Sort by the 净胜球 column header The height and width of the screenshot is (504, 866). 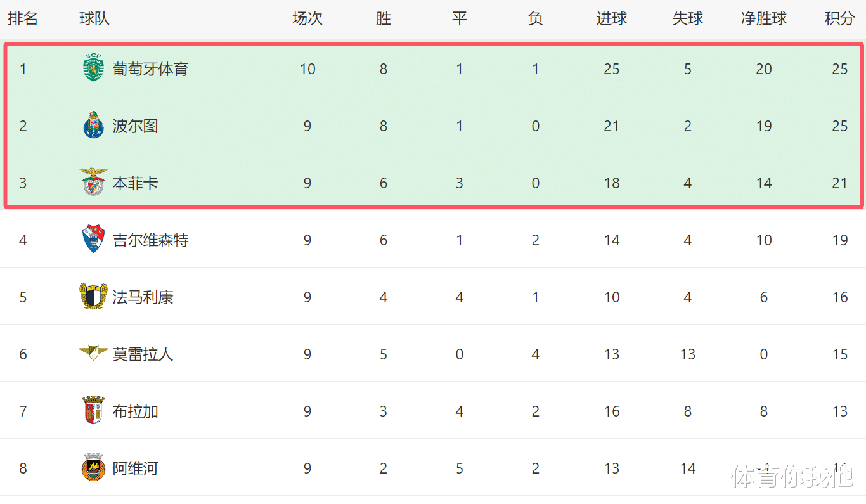[763, 19]
